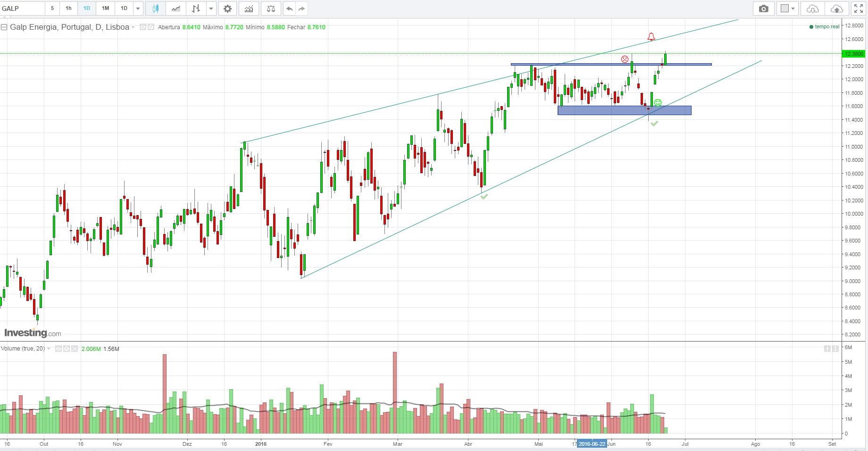Select the lower blue support rectangle
Image resolution: width=868 pixels, height=451 pixels.
624,110
